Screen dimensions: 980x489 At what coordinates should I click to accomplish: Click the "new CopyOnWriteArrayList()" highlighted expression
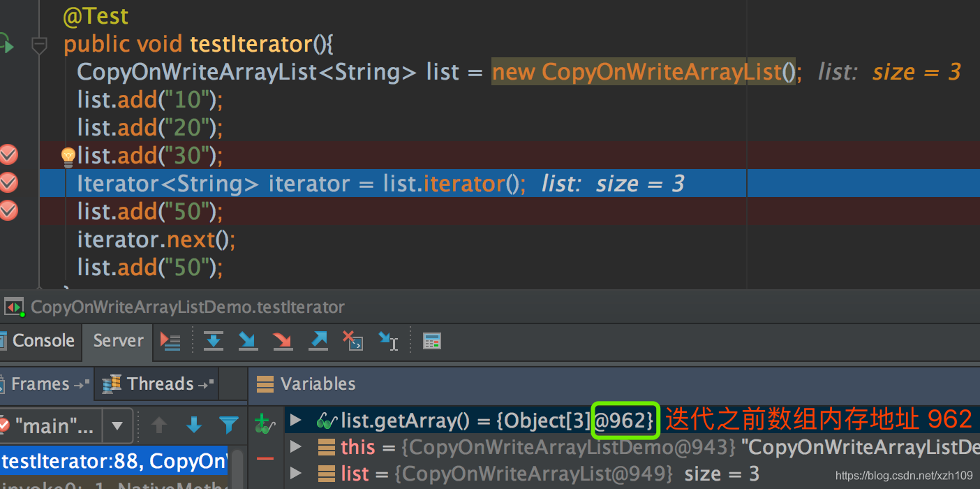pyautogui.click(x=643, y=72)
